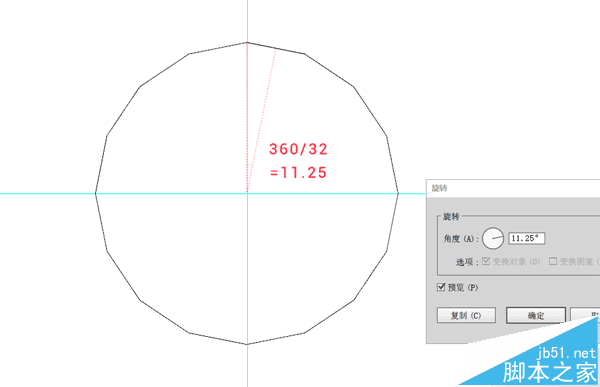
Task: Click the red 360/32 text annotation
Action: pos(298,149)
